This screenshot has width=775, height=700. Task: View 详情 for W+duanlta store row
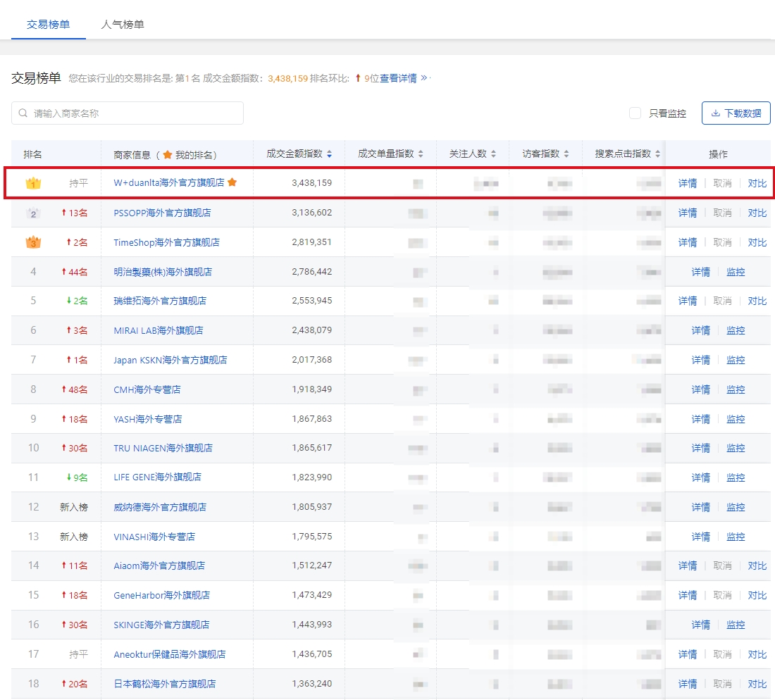coord(688,183)
